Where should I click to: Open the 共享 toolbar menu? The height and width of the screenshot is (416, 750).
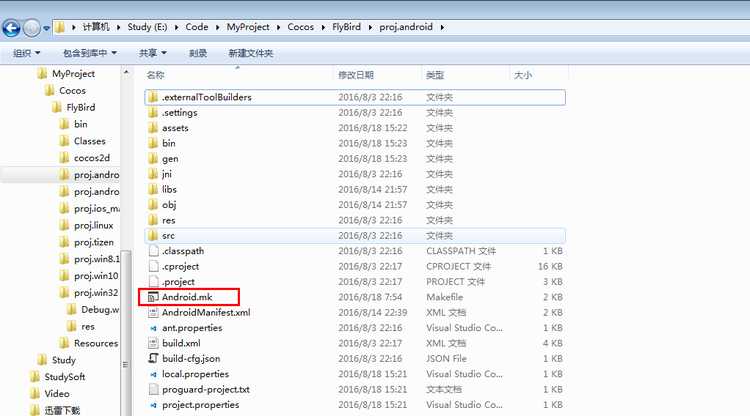[153, 53]
